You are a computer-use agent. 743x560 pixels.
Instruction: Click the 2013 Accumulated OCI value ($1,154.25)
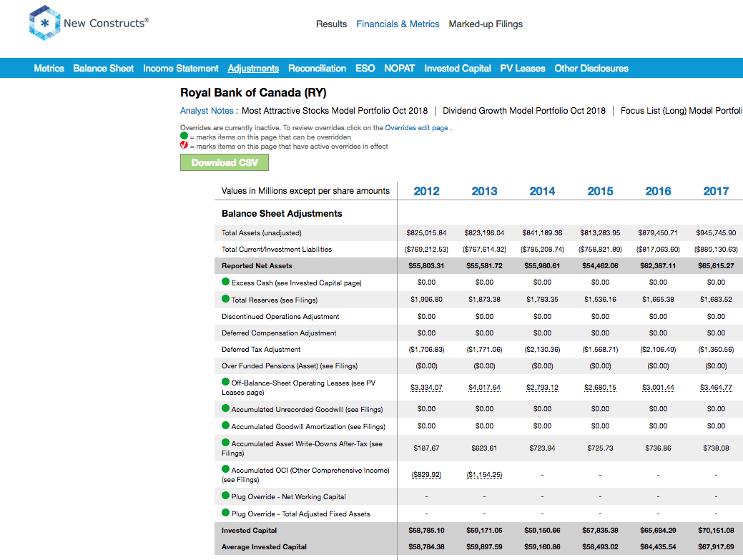tap(484, 474)
